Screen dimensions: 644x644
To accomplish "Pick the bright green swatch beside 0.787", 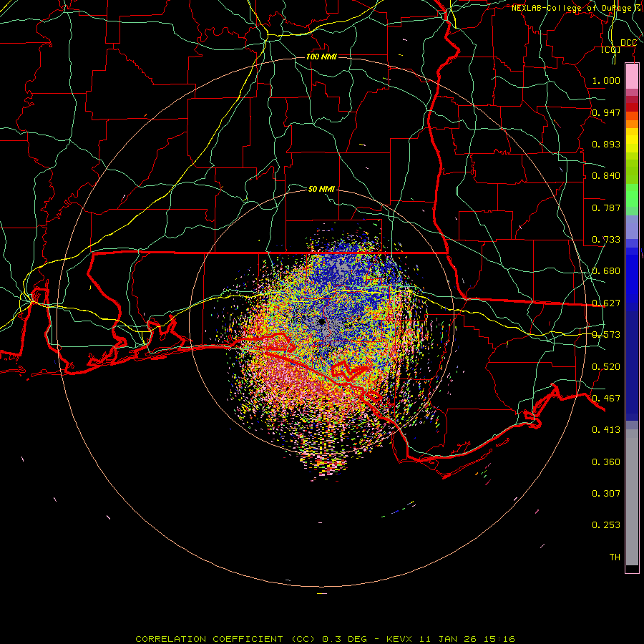I will click(x=632, y=195).
